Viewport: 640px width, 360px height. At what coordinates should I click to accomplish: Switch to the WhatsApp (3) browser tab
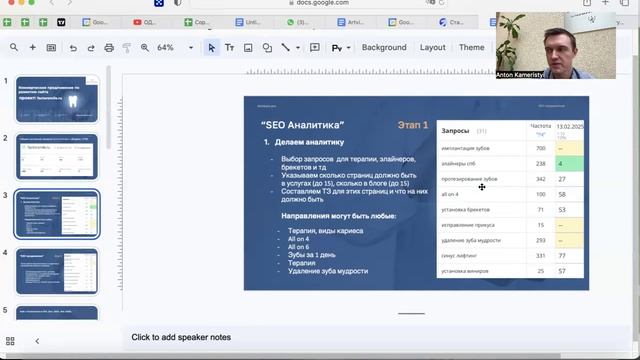tap(298, 22)
